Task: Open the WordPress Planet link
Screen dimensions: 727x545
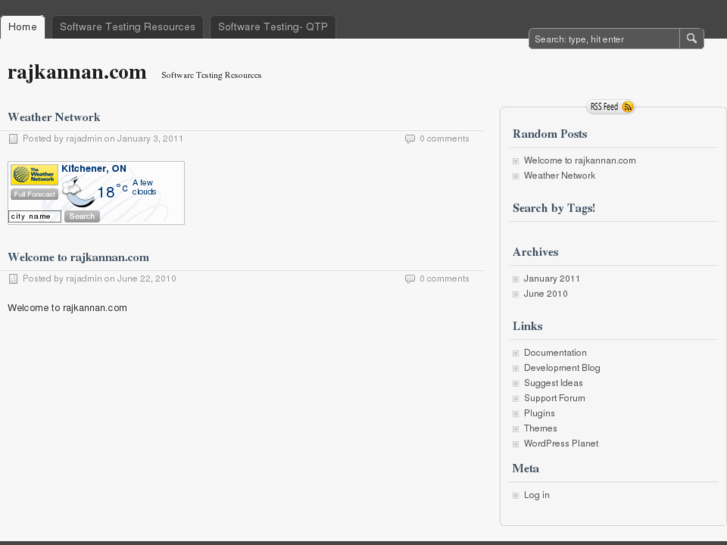Action: pos(561,444)
